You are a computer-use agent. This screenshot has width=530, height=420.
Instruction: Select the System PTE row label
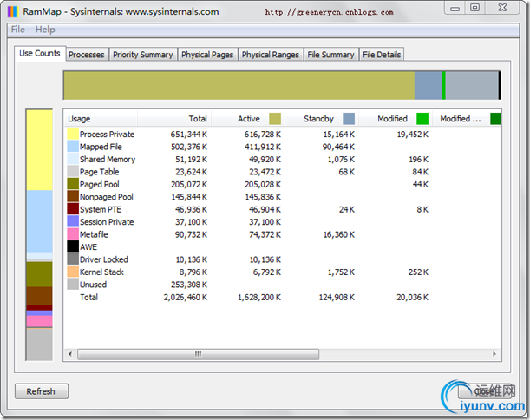(101, 209)
